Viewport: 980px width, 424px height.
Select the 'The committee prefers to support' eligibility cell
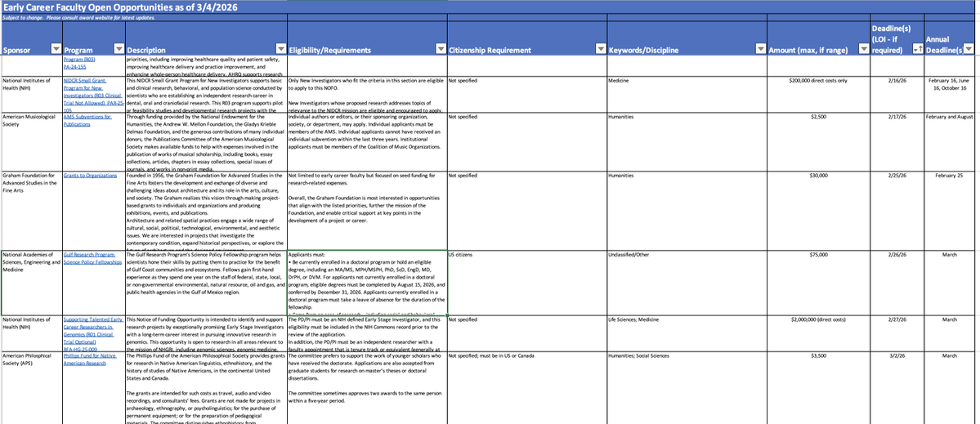pyautogui.click(x=367, y=387)
